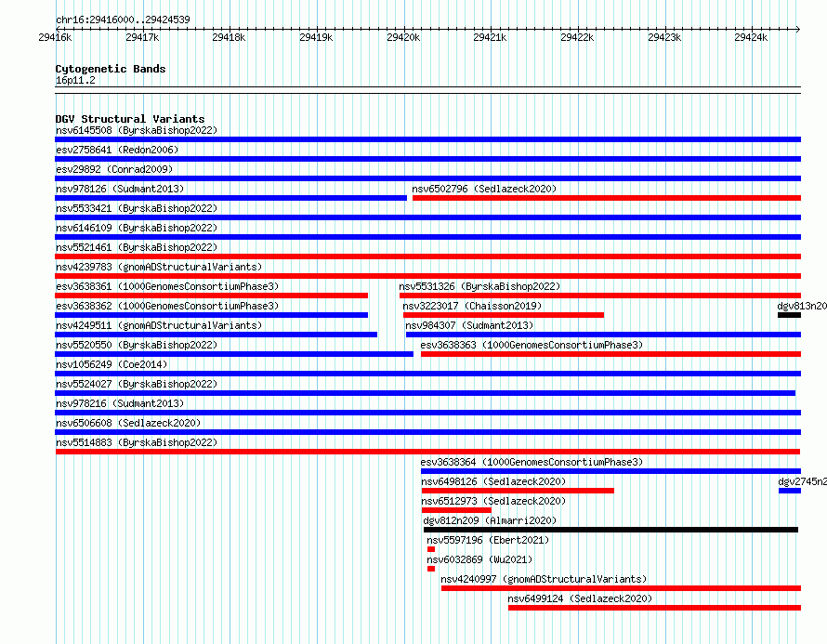Click the dgv813n20 label at right edge
Viewport: 827px width, 644px height.
point(802,306)
